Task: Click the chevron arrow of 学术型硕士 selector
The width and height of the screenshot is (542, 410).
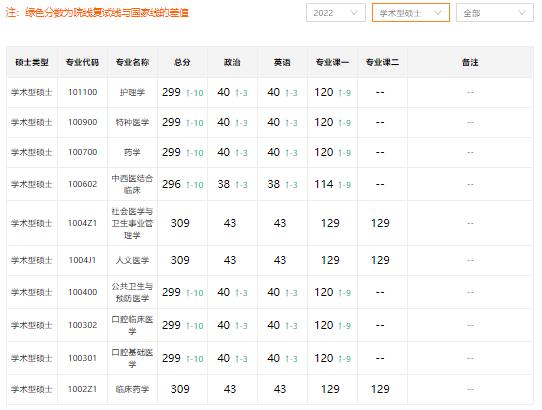Action: point(438,13)
